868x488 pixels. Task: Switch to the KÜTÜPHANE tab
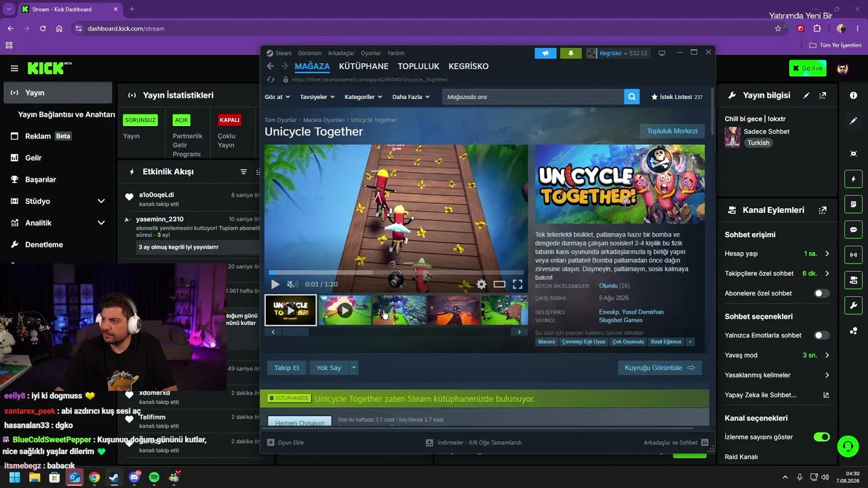tap(363, 66)
